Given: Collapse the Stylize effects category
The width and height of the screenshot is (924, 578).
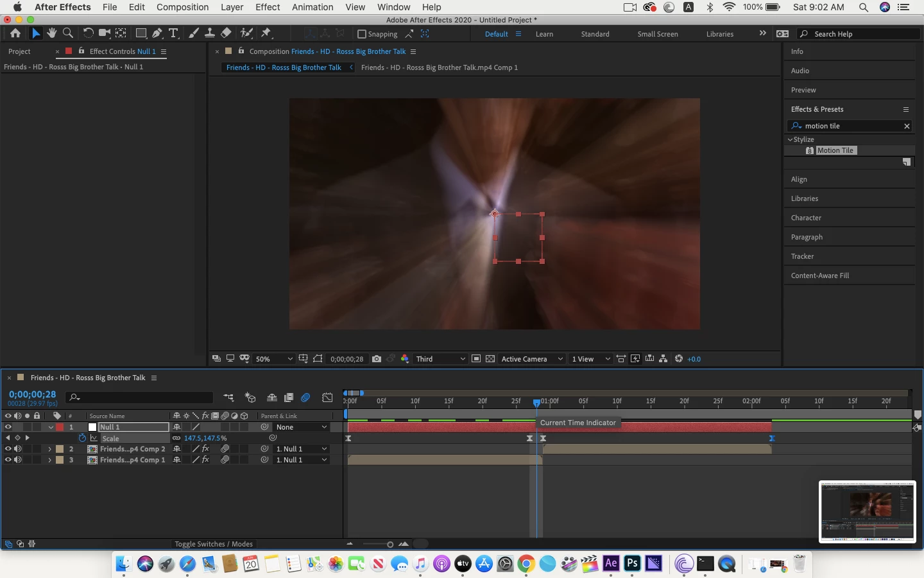Looking at the screenshot, I should click(790, 139).
